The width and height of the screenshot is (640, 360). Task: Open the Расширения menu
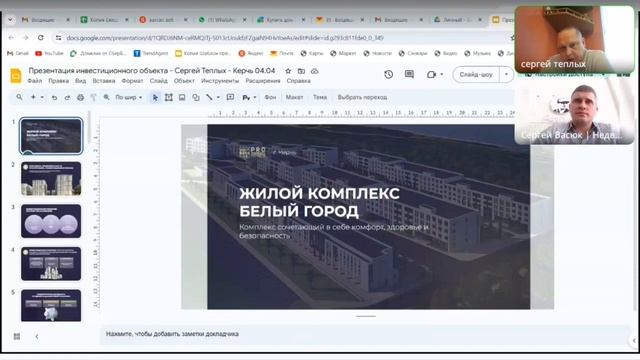pyautogui.click(x=263, y=81)
